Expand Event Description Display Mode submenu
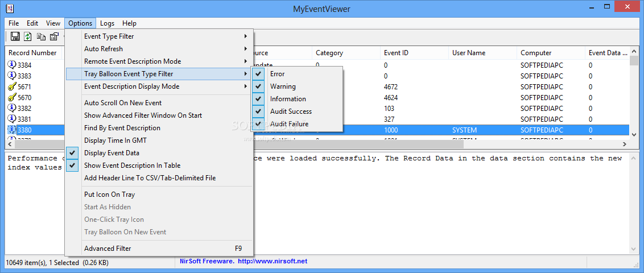 point(159,86)
